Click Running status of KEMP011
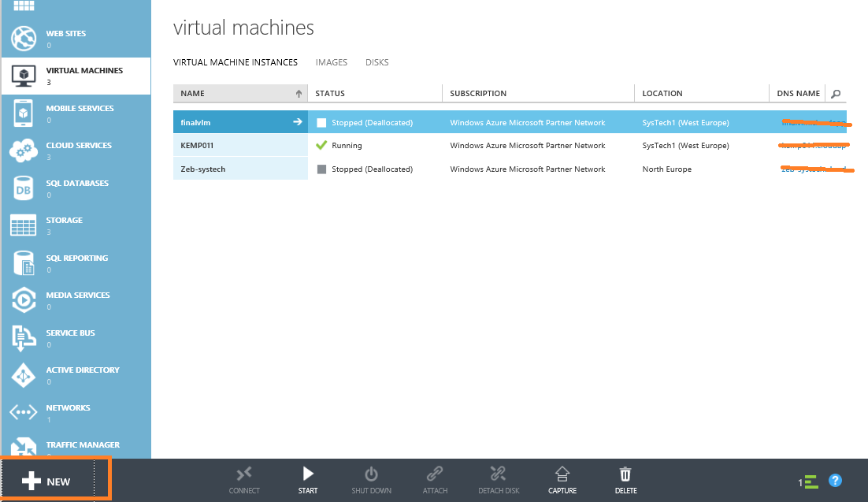The height and width of the screenshot is (502, 868). 347,145
